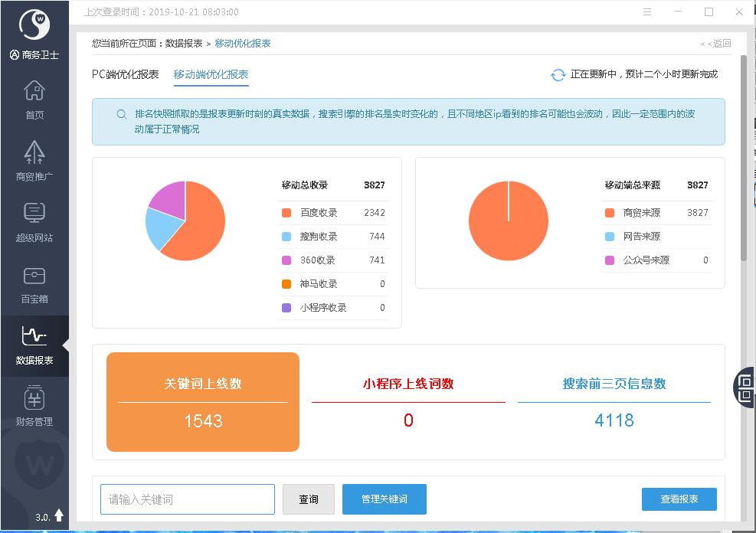Open the 首页 home icon in sidebar
Viewport: 756px width, 533px height.
(34, 92)
